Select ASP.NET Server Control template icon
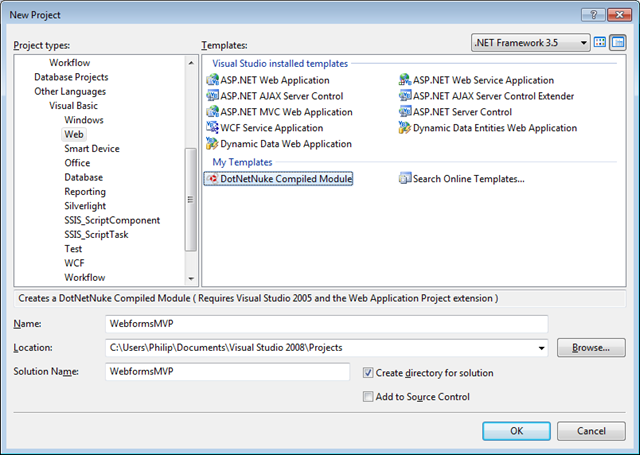The image size is (640, 455). (x=405, y=112)
